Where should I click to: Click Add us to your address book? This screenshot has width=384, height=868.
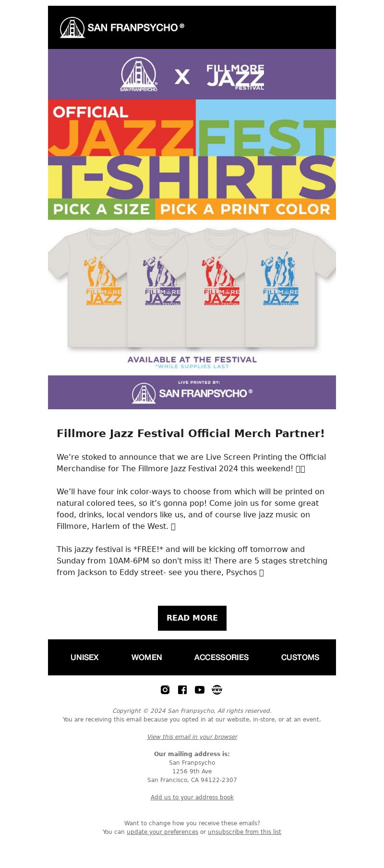[x=192, y=797]
